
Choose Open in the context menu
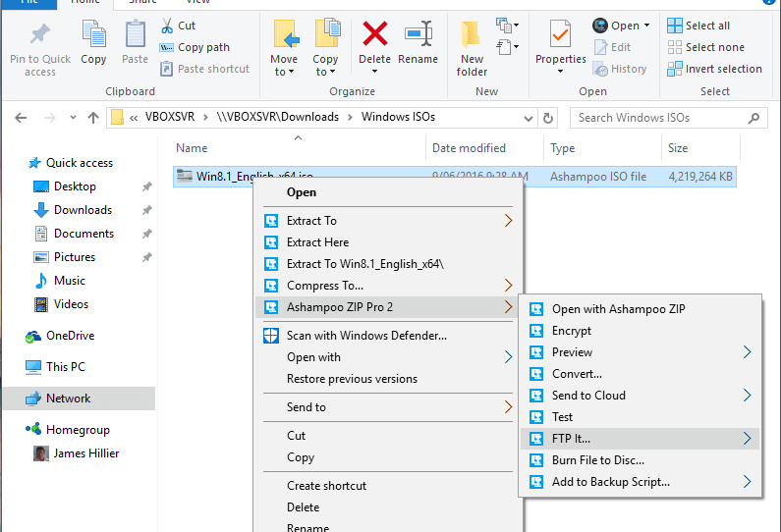point(388,192)
